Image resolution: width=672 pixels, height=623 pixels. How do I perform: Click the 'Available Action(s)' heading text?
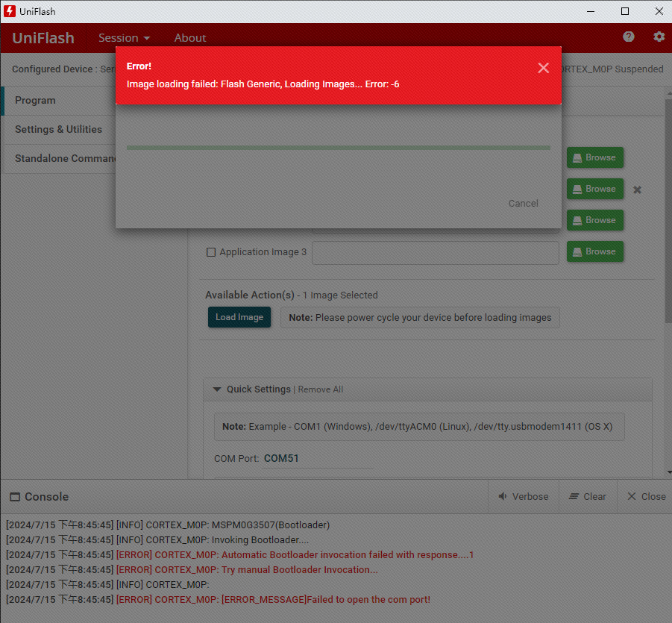pyautogui.click(x=249, y=295)
